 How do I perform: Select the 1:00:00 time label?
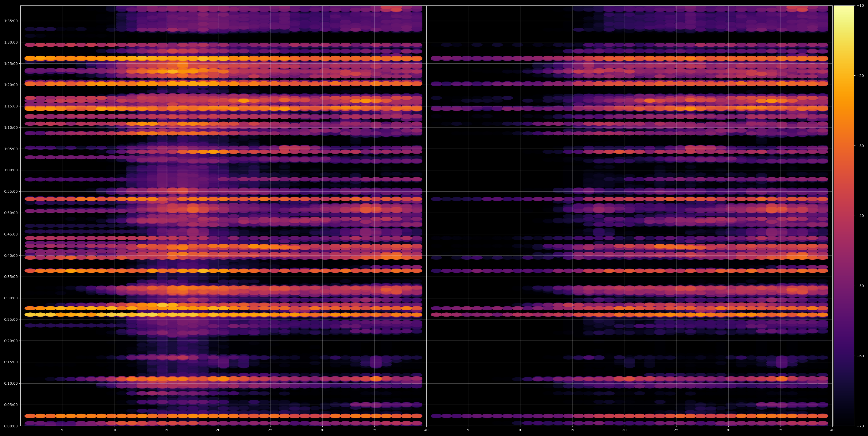[x=11, y=170]
